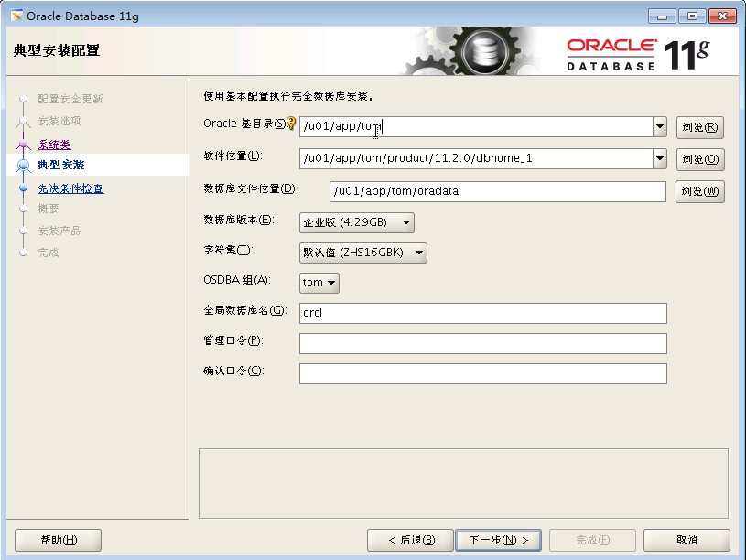The height and width of the screenshot is (560, 746).
Task: Open the 字符集 ZHS16GBK dropdown
Action: tap(363, 253)
